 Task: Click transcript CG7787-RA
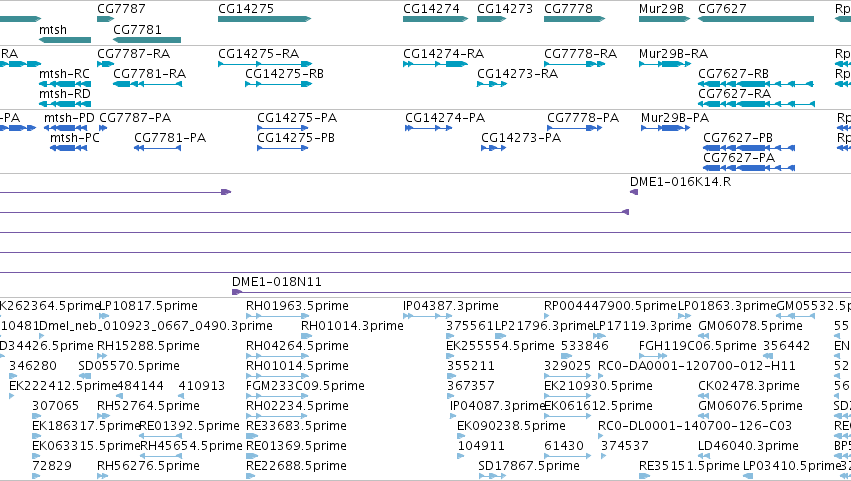[x=134, y=54]
